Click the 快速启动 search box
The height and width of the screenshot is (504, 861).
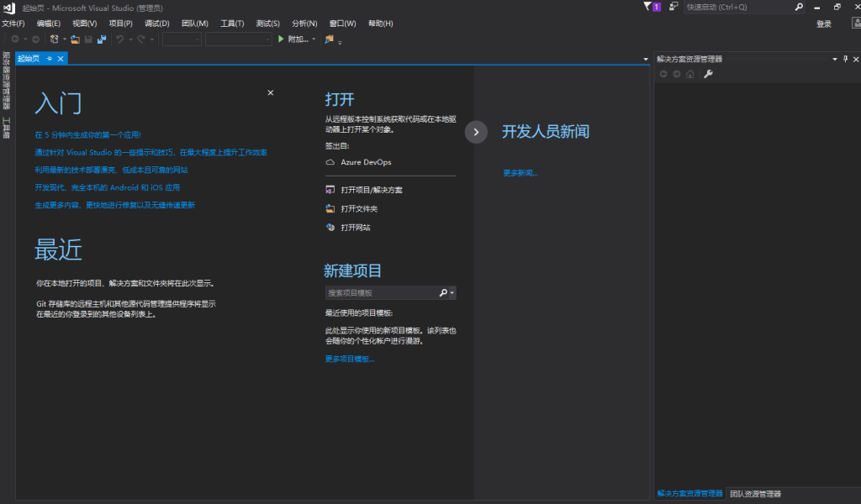pos(738,7)
